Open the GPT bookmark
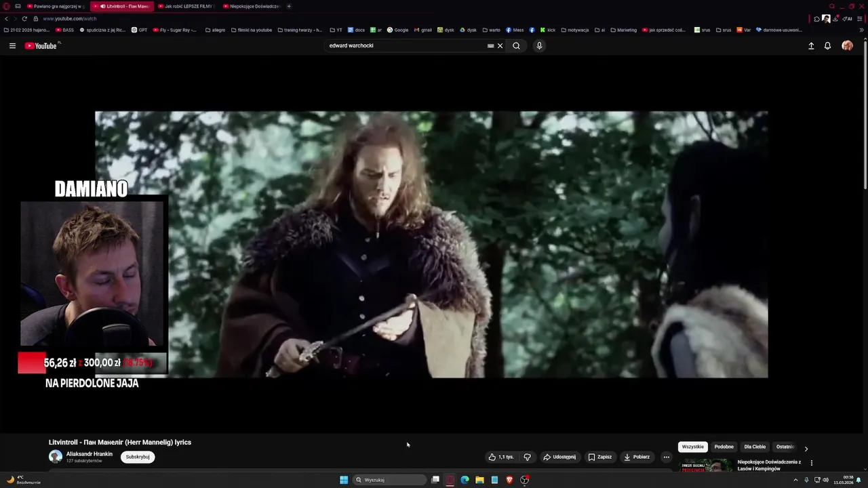Image resolution: width=868 pixels, height=488 pixels. coord(140,30)
